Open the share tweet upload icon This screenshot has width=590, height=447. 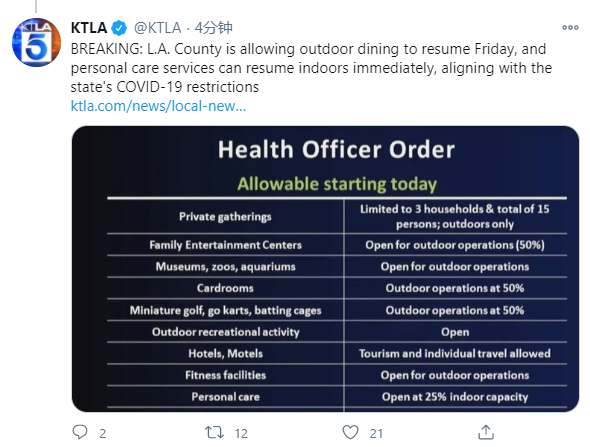[486, 432]
